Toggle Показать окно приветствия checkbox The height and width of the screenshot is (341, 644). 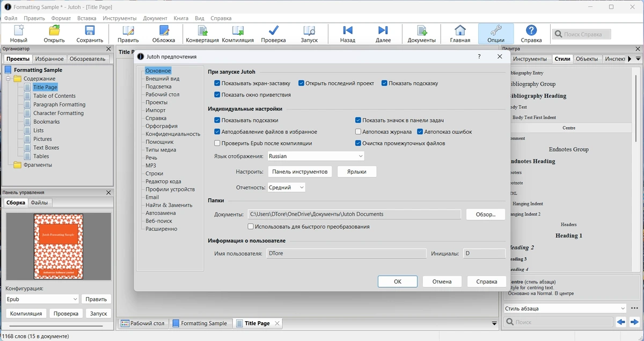coord(217,95)
